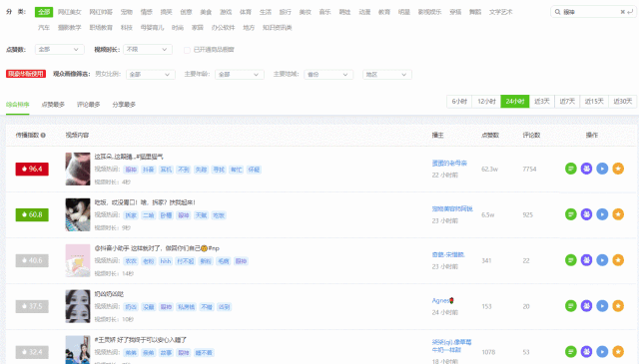Screen dimensions: 639x364
Task: Click the purple audience icon in the 32.4 row
Action: pyautogui.click(x=586, y=351)
